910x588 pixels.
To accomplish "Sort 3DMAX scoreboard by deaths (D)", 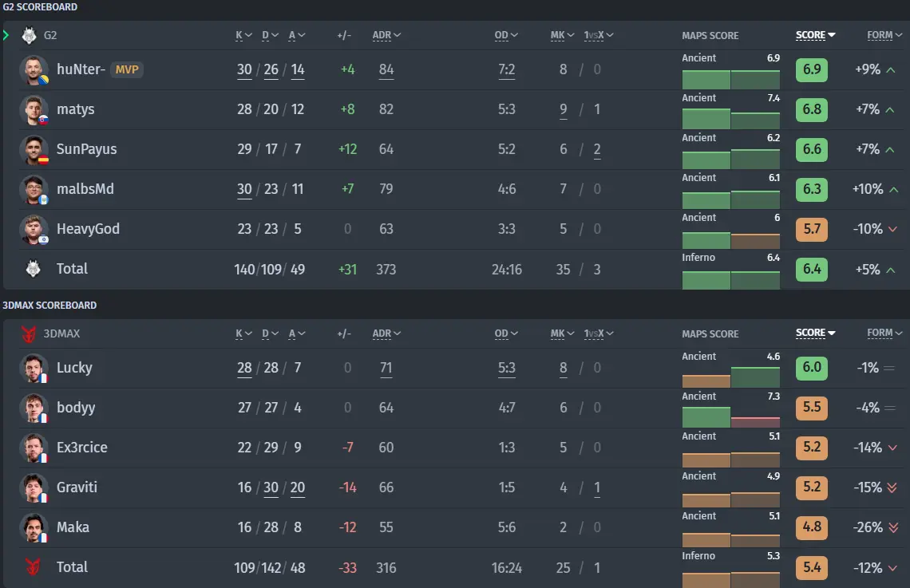I will coord(270,333).
